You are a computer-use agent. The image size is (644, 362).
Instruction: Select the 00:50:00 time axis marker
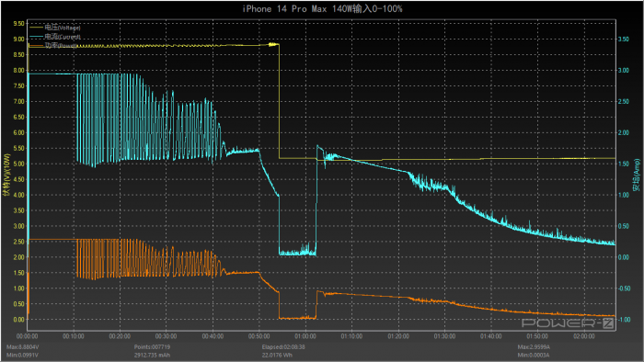coord(259,336)
